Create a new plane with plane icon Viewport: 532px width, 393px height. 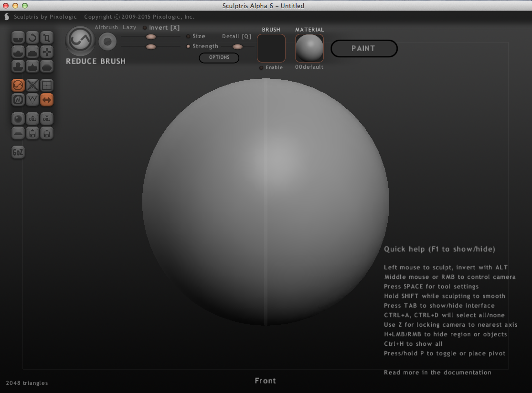click(x=18, y=133)
